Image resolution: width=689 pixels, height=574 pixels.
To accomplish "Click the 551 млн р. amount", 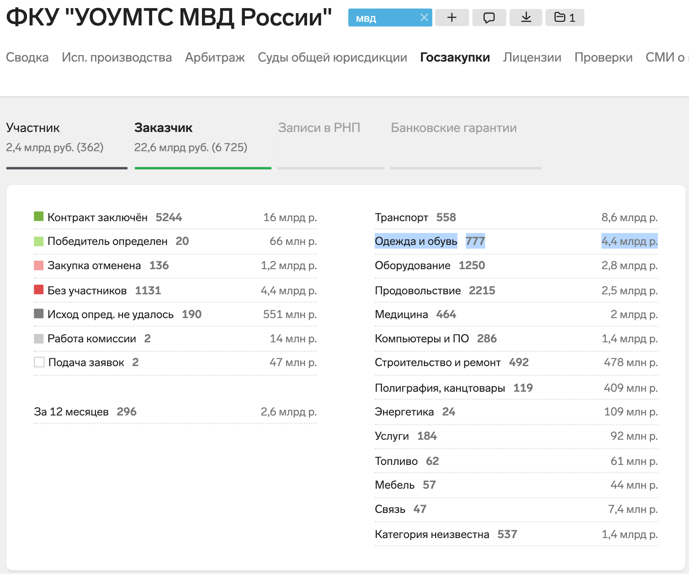I will tap(290, 314).
